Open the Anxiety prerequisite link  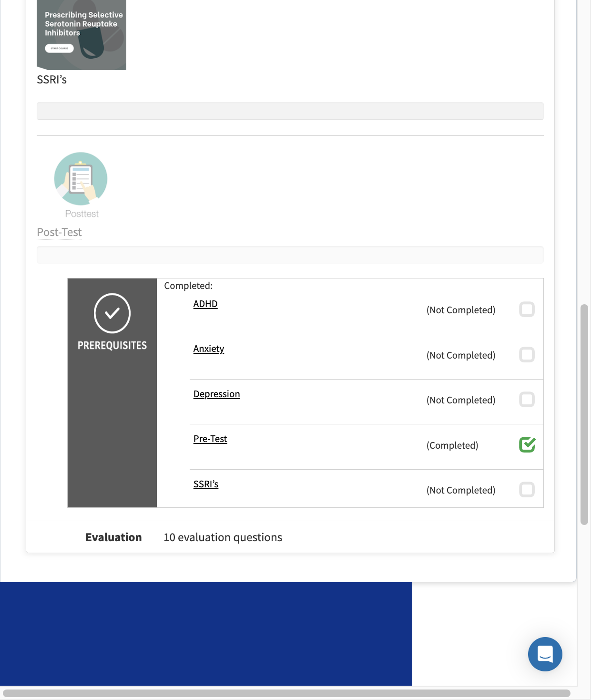(209, 349)
